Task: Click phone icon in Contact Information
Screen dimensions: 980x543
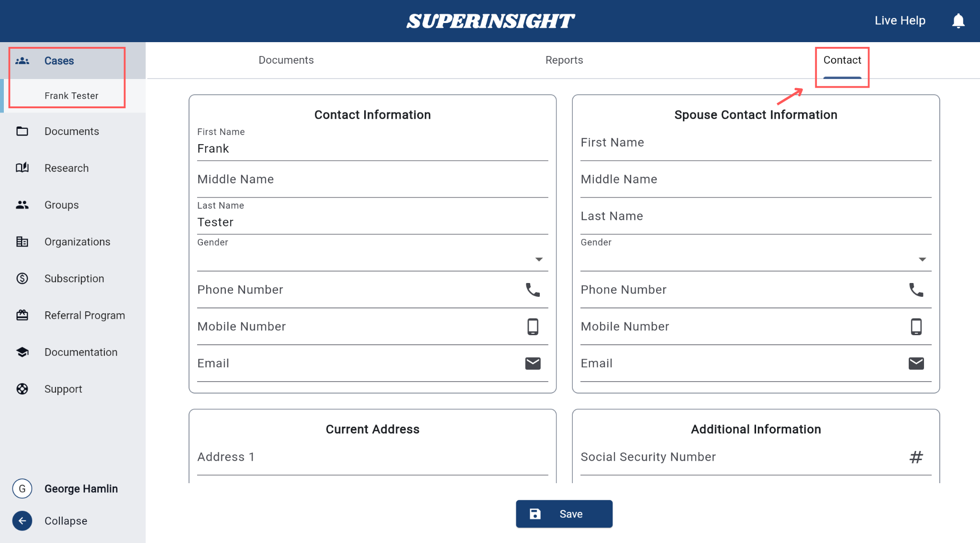Action: point(533,290)
